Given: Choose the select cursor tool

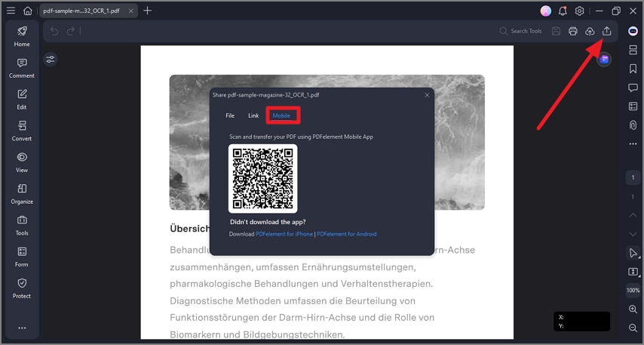Looking at the screenshot, I should click(x=633, y=252).
